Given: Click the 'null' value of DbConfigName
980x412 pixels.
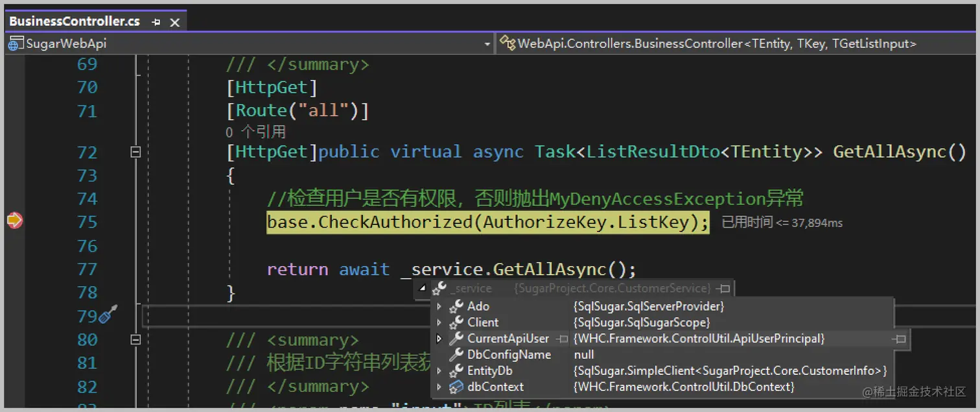Looking at the screenshot, I should 584,355.
